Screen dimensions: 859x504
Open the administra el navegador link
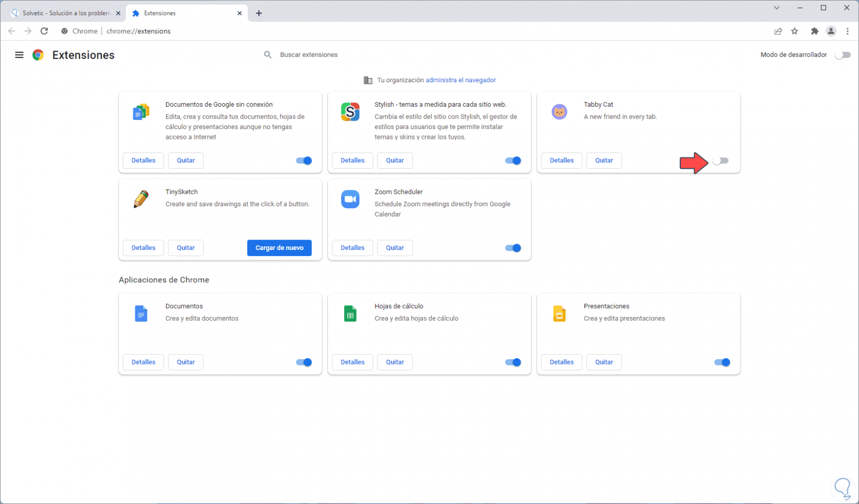(x=460, y=80)
